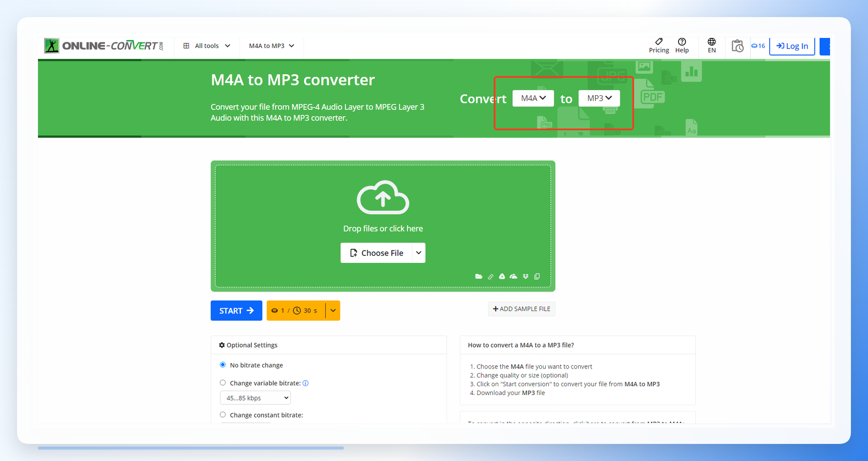Click the 'M4A to MP3 converter' heading
The width and height of the screenshot is (868, 461).
(293, 80)
